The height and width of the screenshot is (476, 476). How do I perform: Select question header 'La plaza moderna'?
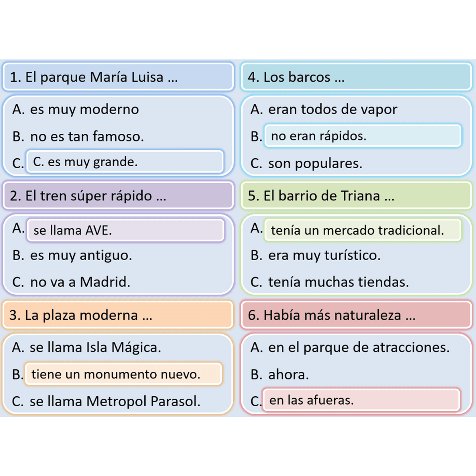click(x=117, y=315)
